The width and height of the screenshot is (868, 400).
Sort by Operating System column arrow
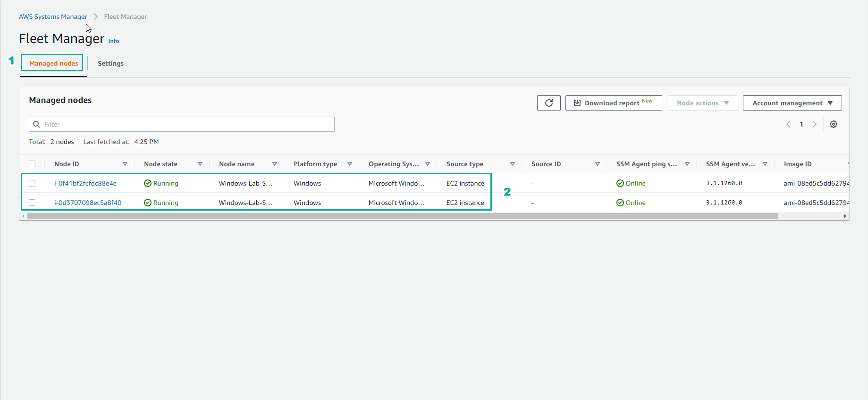pyautogui.click(x=428, y=164)
